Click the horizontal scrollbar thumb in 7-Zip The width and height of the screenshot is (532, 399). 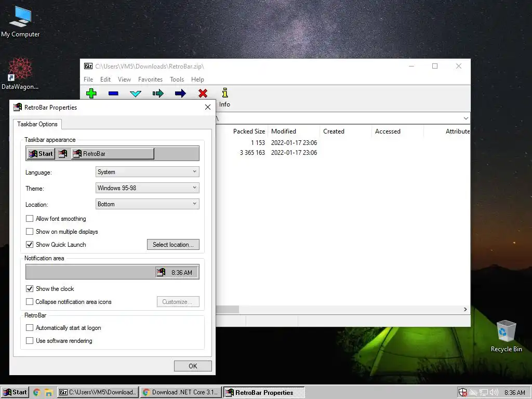point(228,309)
